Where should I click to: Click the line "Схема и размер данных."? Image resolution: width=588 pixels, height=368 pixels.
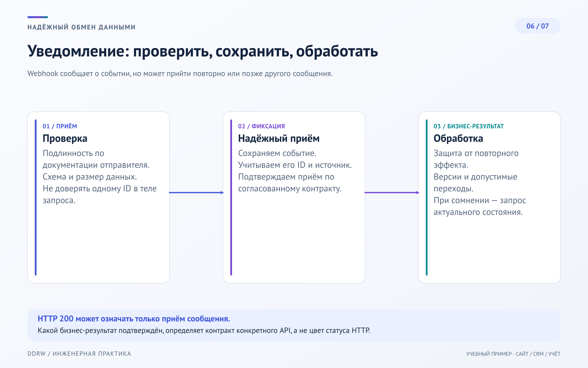(x=90, y=177)
